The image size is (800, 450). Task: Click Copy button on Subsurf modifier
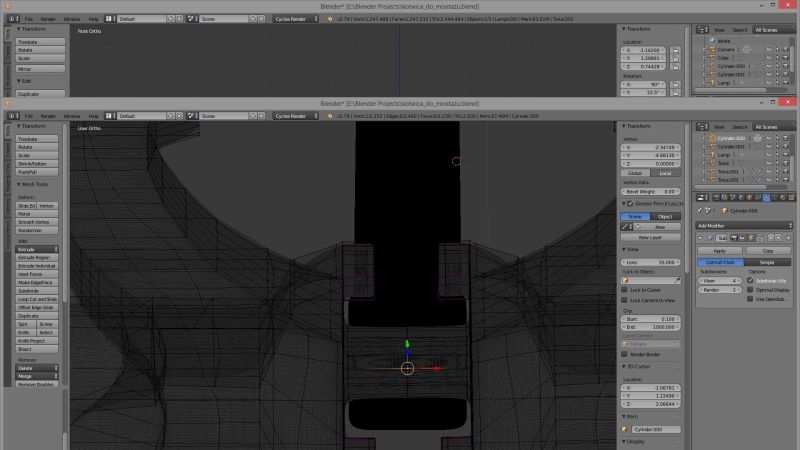pyautogui.click(x=768, y=251)
